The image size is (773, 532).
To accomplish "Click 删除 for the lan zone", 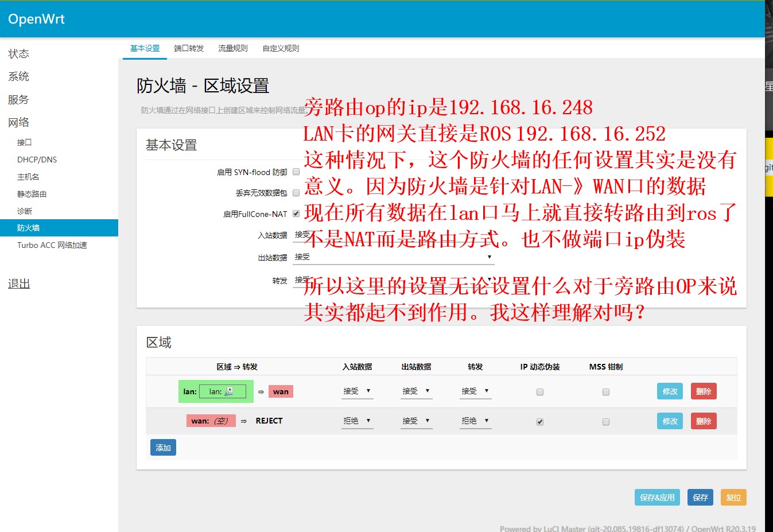I will (x=704, y=391).
